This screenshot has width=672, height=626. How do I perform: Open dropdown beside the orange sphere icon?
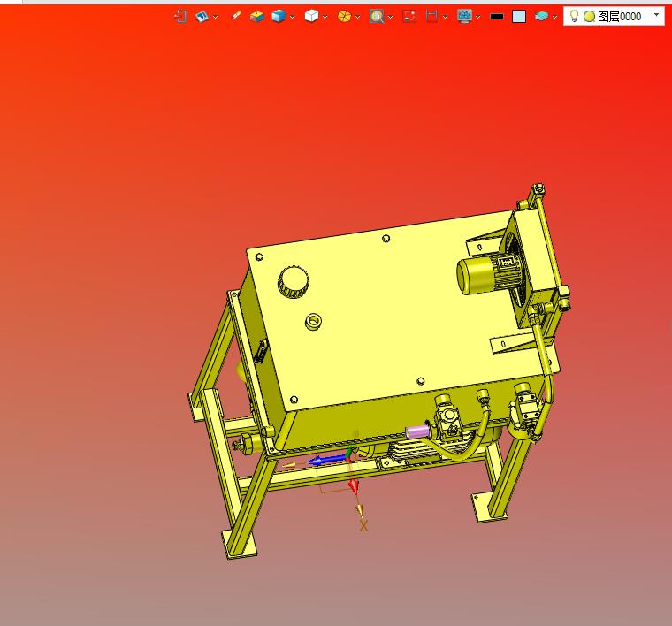pyautogui.click(x=357, y=17)
